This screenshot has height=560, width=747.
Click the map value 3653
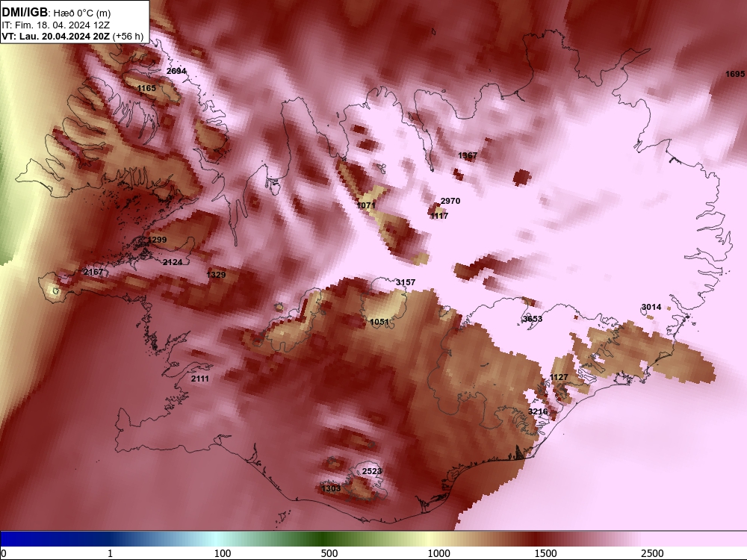click(x=533, y=319)
